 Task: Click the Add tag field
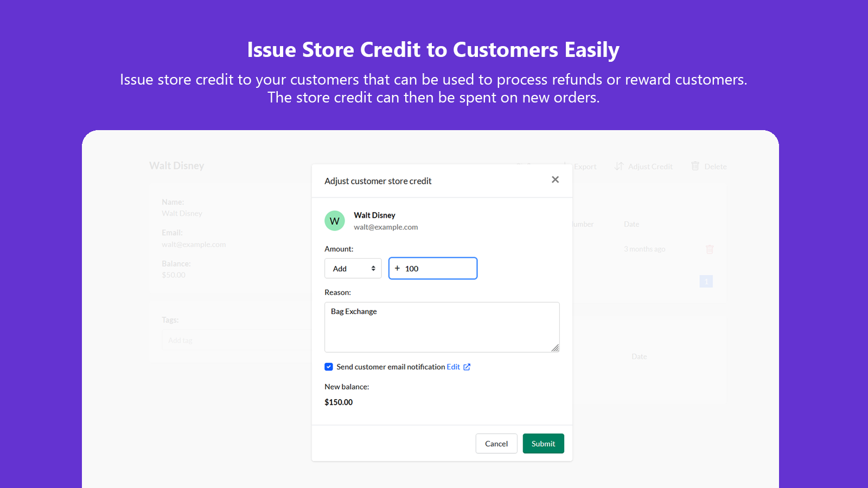[217, 340]
